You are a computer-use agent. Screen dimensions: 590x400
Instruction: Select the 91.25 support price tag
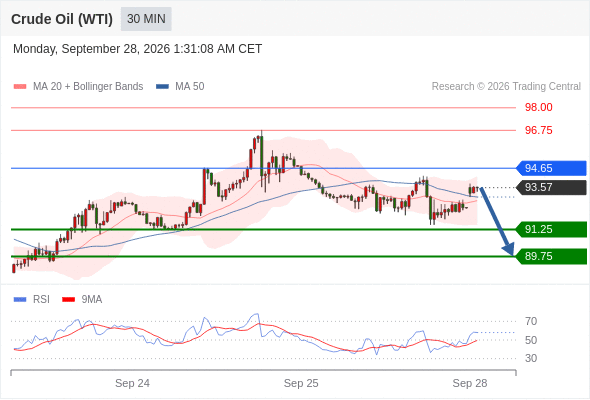[x=551, y=230]
